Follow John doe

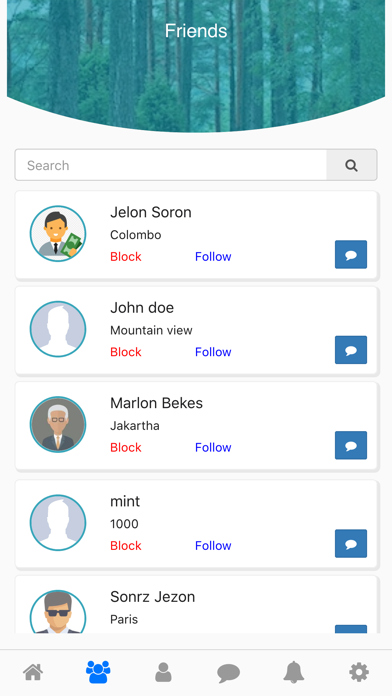(x=213, y=352)
